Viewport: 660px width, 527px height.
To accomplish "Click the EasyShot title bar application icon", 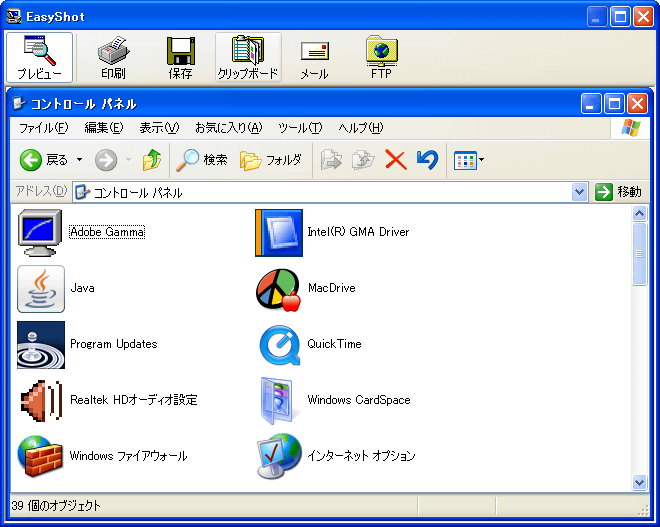I will 14,16.
